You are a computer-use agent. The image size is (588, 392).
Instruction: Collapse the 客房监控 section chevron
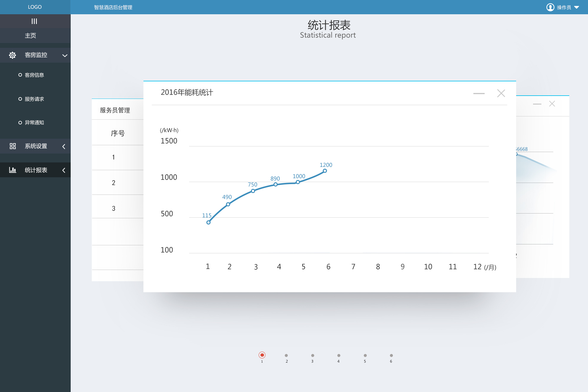(65, 56)
